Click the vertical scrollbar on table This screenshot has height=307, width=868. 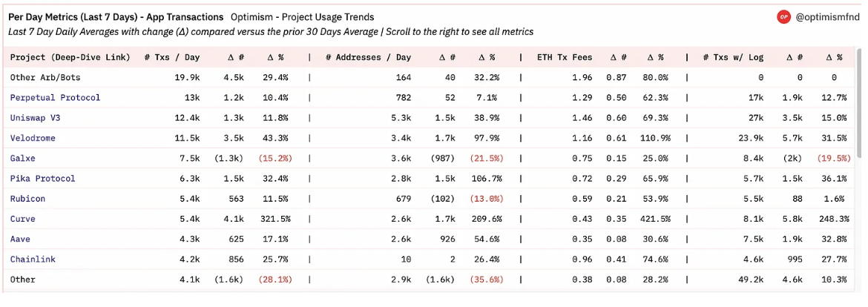[x=860, y=169]
